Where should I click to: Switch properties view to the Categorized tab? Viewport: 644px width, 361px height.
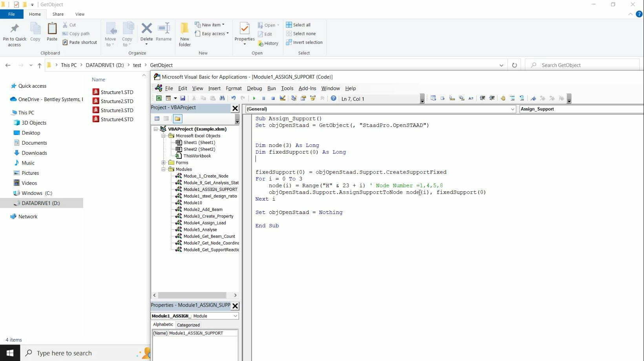pos(188,325)
